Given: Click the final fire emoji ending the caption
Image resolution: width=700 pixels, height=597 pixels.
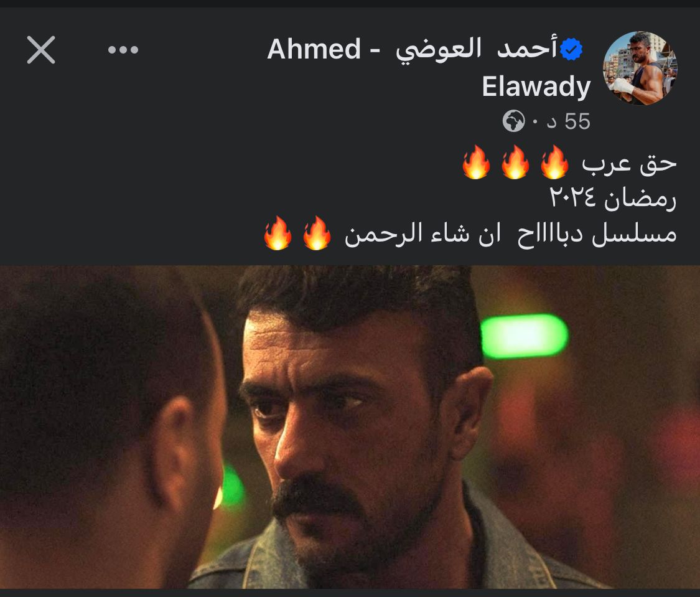Looking at the screenshot, I should 278,233.
